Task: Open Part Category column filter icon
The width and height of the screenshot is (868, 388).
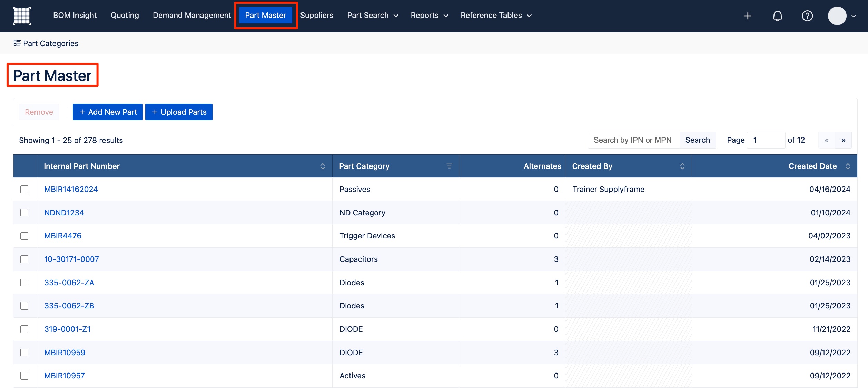Action: pos(449,166)
